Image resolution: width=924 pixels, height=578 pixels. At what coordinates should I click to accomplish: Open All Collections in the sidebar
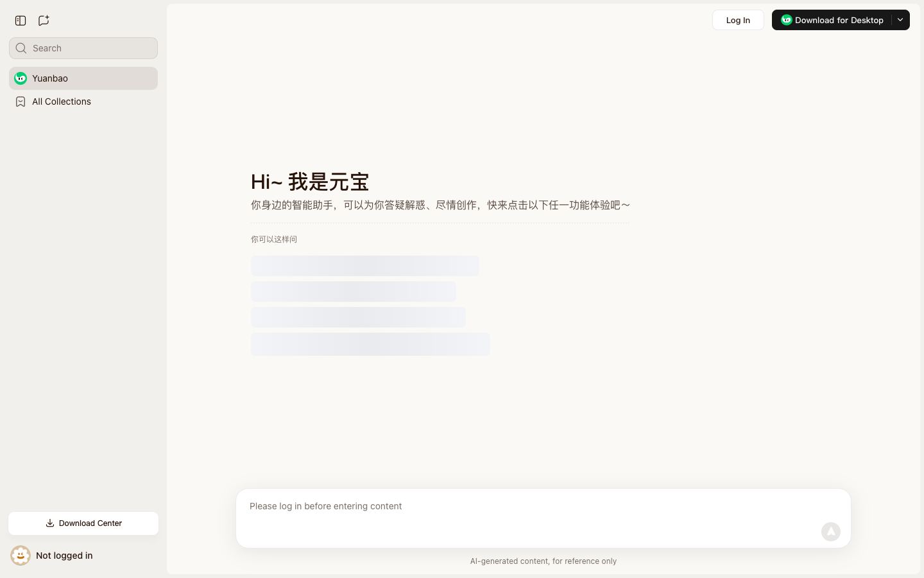[x=83, y=101]
